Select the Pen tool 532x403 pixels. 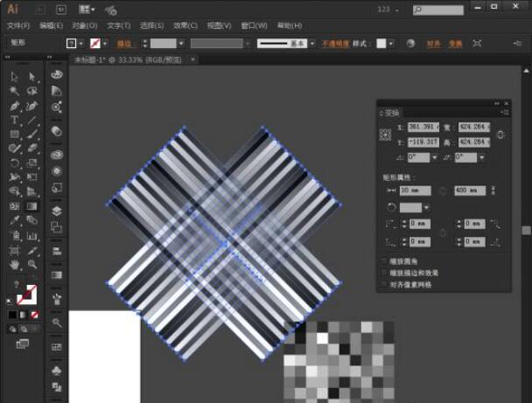[14, 106]
